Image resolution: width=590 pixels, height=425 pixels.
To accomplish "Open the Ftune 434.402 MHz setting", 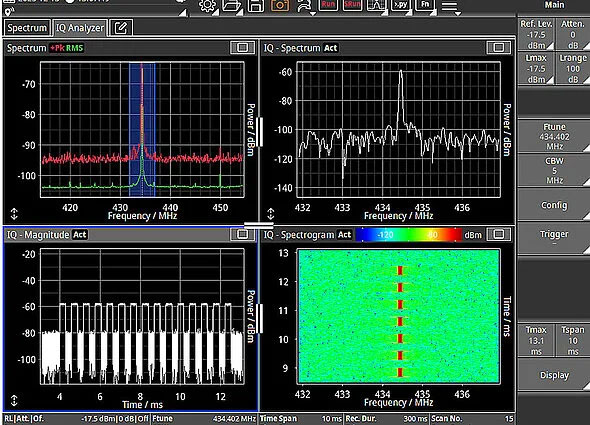I will coord(554,136).
